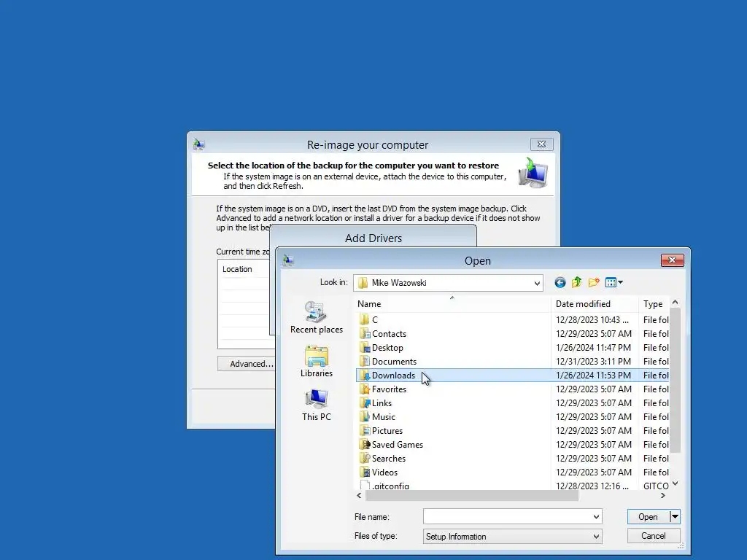Click date 12/28/2023 10:43 cell
Image resolution: width=747 pixels, height=560 pixels.
click(x=592, y=320)
